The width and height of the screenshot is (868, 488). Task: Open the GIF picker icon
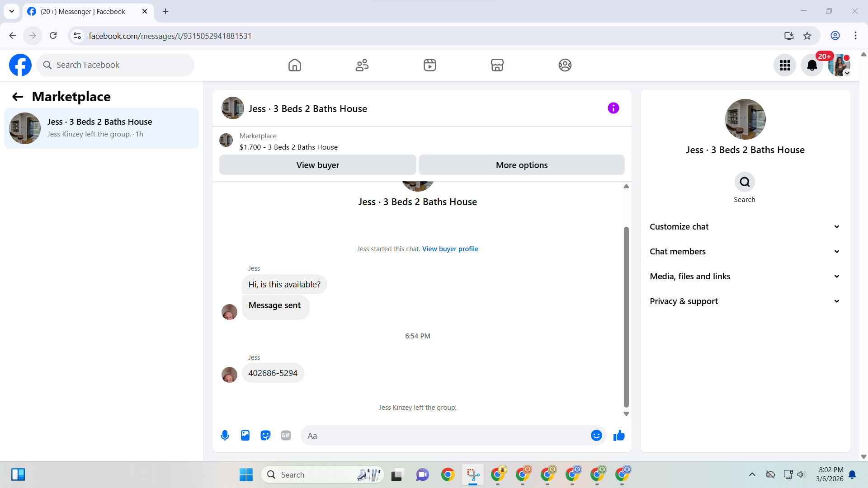(286, 436)
